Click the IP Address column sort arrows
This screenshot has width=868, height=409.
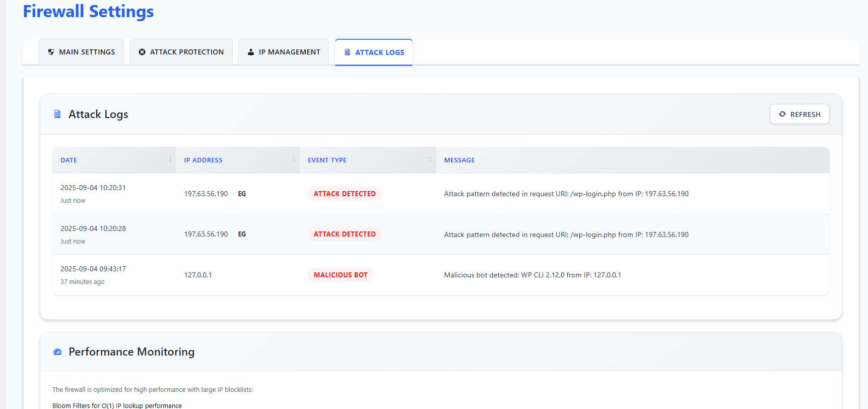tap(294, 160)
